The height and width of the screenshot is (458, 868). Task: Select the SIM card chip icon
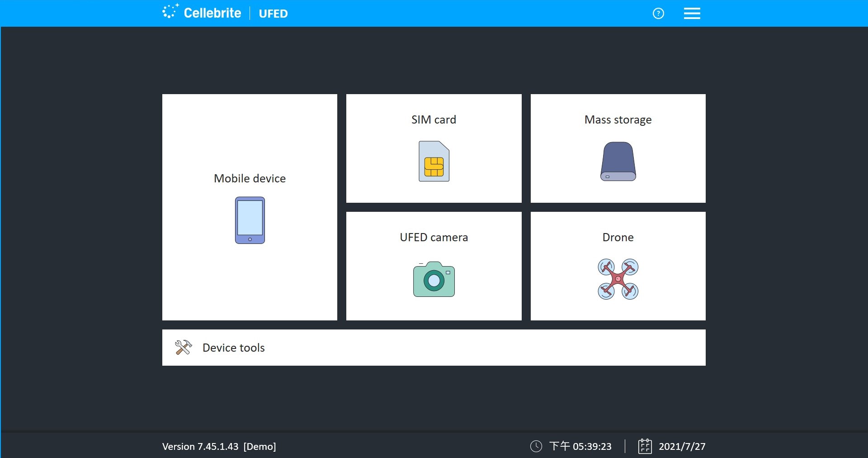click(x=434, y=161)
